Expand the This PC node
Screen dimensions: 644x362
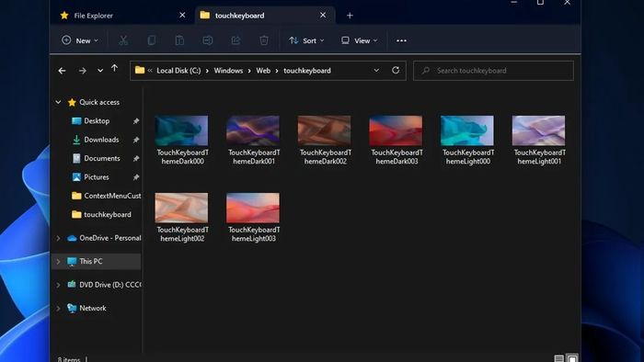click(x=58, y=261)
